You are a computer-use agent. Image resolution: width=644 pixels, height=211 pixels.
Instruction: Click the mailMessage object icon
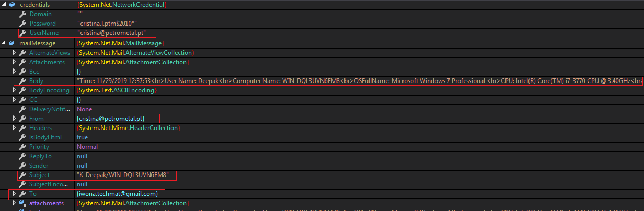click(11, 43)
